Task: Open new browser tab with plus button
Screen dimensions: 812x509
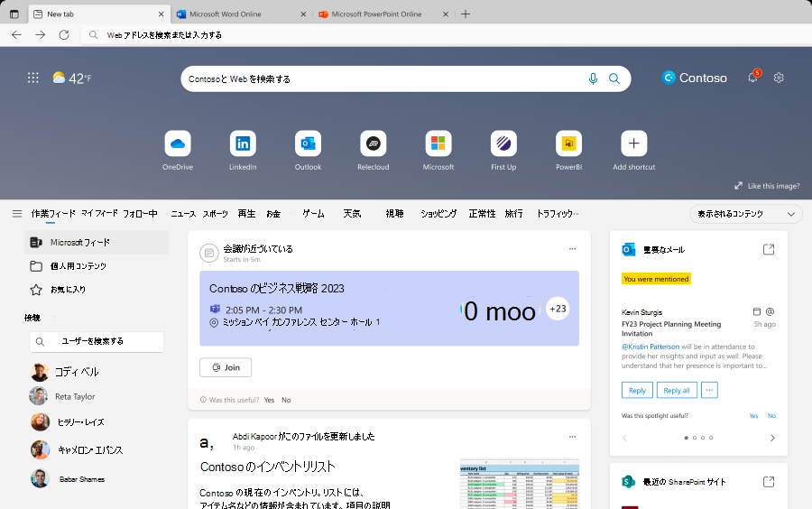Action: [x=466, y=14]
